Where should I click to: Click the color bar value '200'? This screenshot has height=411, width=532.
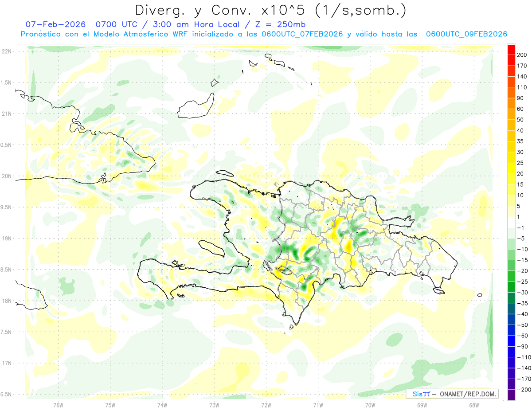pos(523,55)
